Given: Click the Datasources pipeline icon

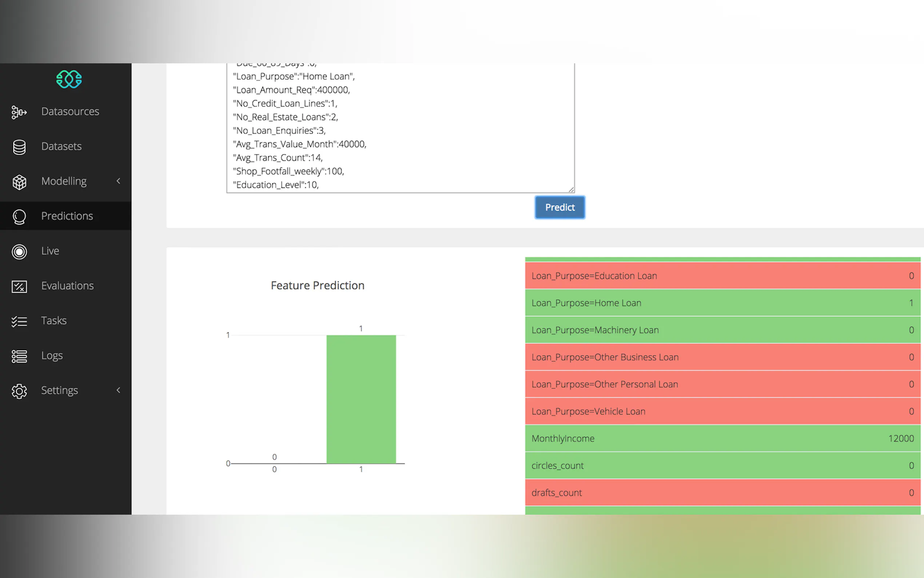Looking at the screenshot, I should pyautogui.click(x=19, y=112).
